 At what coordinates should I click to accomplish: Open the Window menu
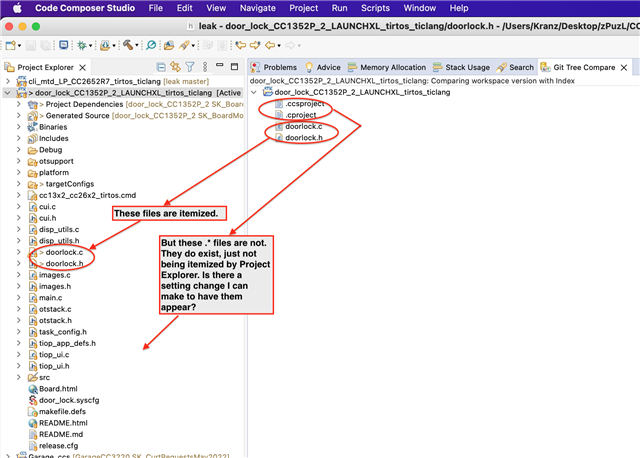420,8
